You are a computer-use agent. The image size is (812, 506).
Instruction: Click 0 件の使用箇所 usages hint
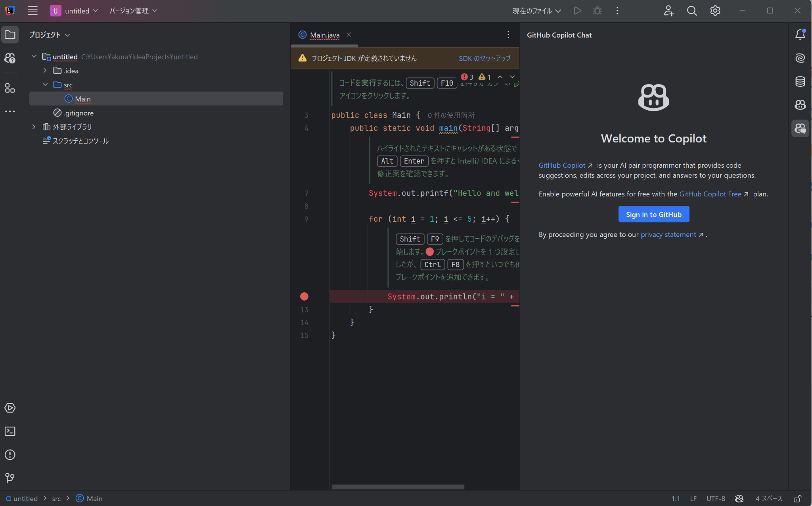451,115
